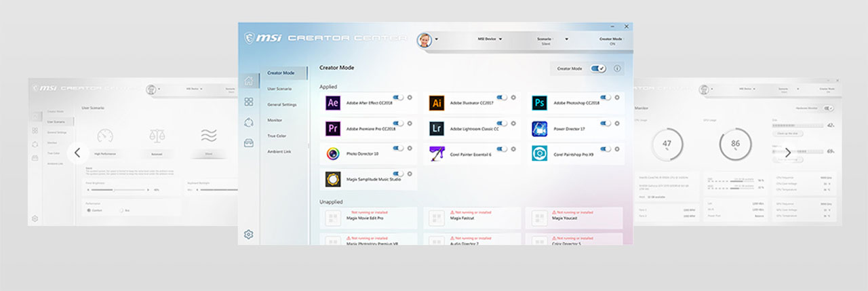Open the four-squares apps icon in sidebar
The image size is (868, 291).
pyautogui.click(x=249, y=102)
